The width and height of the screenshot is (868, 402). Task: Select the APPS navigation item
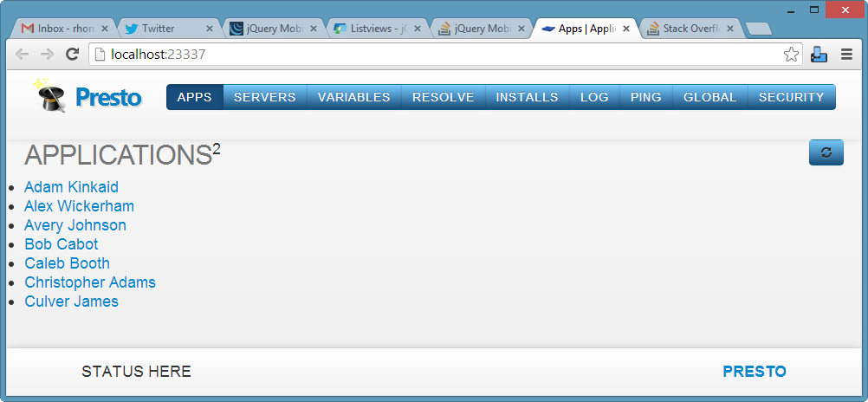[x=195, y=97]
